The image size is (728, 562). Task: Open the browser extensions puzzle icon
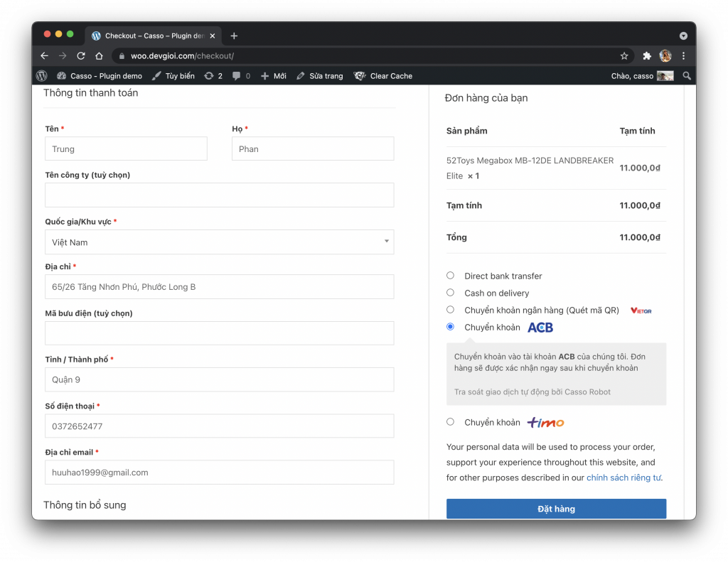coord(647,56)
